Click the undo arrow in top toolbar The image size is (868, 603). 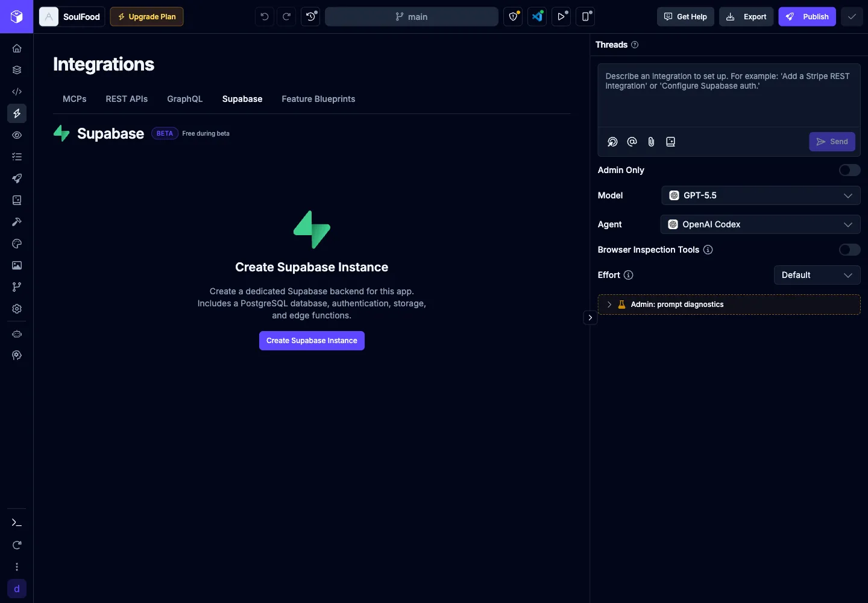tap(265, 17)
